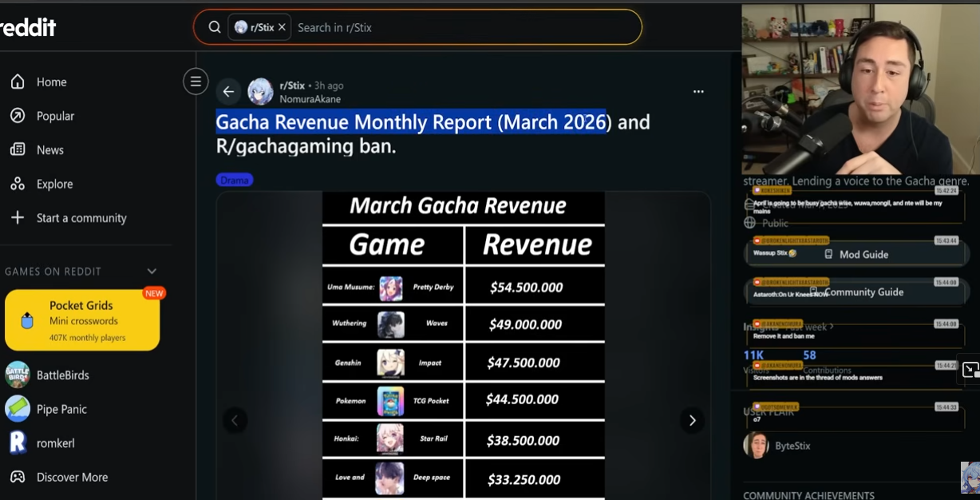Click the Discover More gamepad icon
Viewport: 980px width, 500px height.
[x=18, y=477]
